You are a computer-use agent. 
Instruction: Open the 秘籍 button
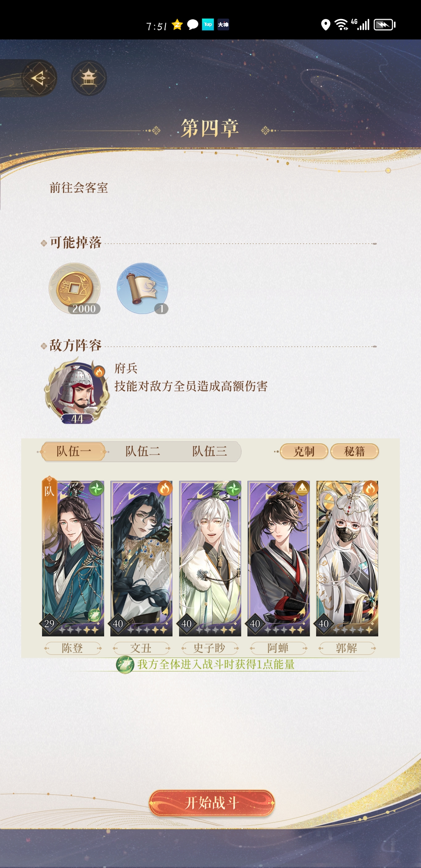click(x=354, y=452)
